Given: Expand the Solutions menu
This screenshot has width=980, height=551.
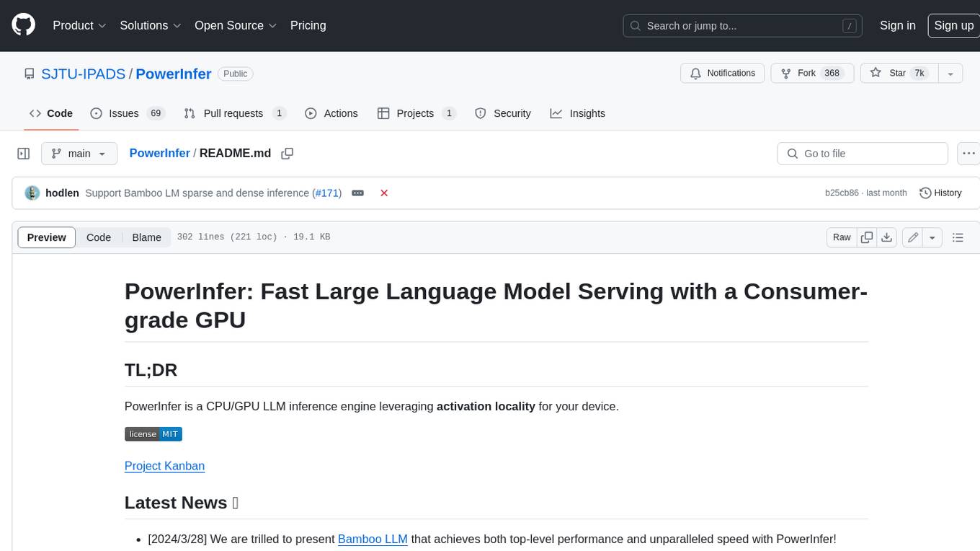Looking at the screenshot, I should click(151, 25).
